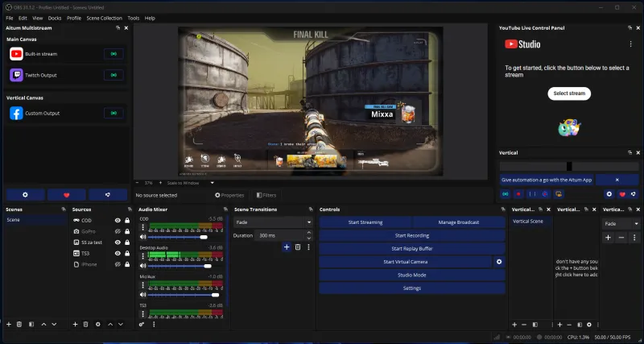Click the heart icon in Aitum Multistream

tap(66, 194)
